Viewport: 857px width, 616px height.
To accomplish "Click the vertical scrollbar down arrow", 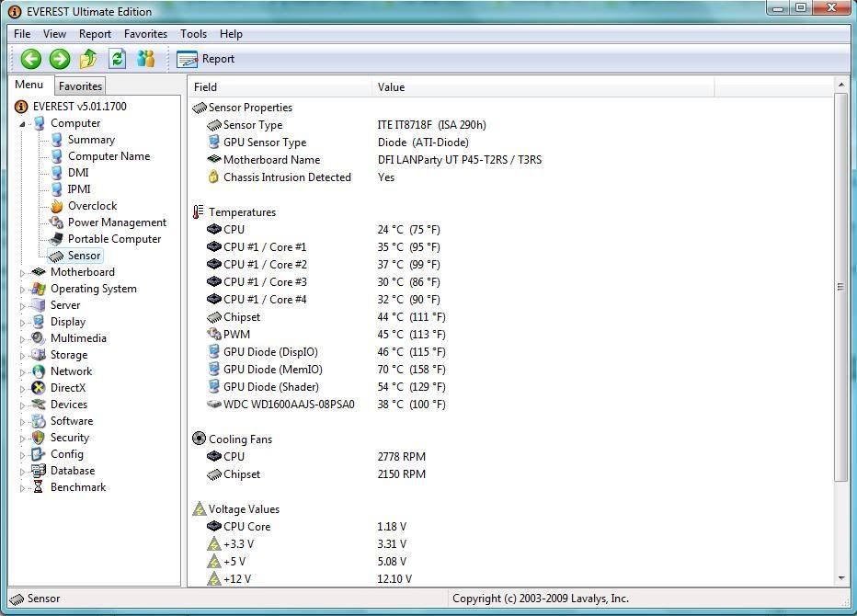I will tap(840, 578).
